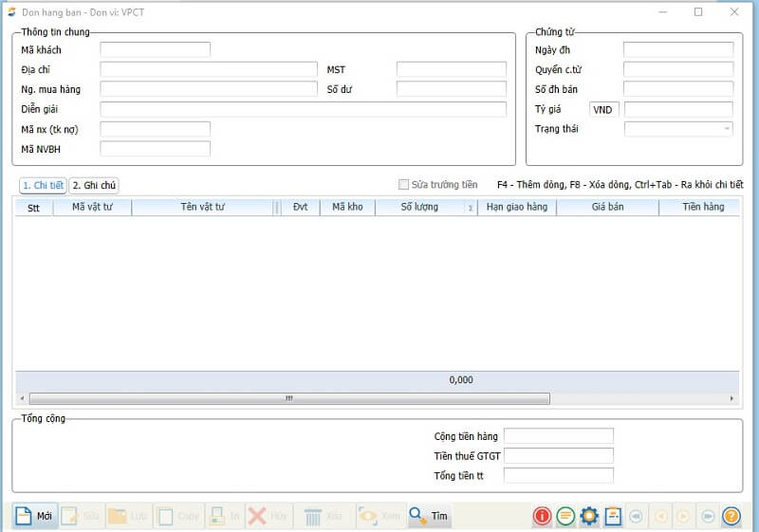
Task: Focus the Địa chỉ input field
Action: coord(209,69)
